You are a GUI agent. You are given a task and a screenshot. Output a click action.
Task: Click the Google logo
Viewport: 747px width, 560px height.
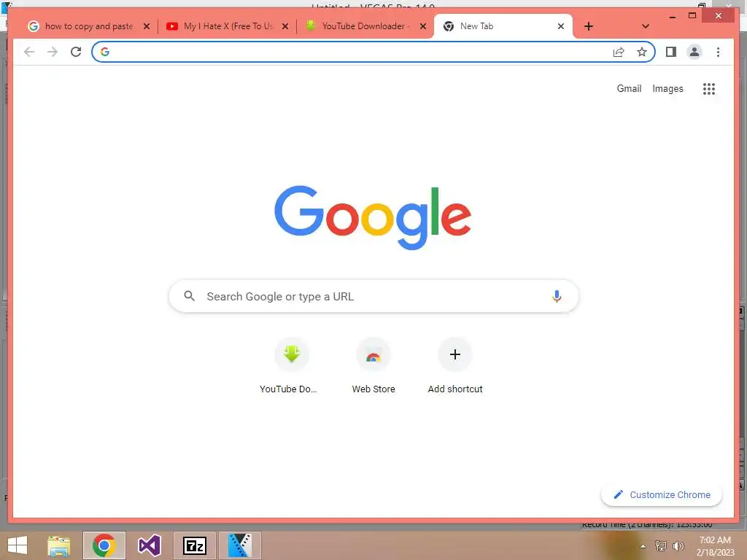pos(373,217)
